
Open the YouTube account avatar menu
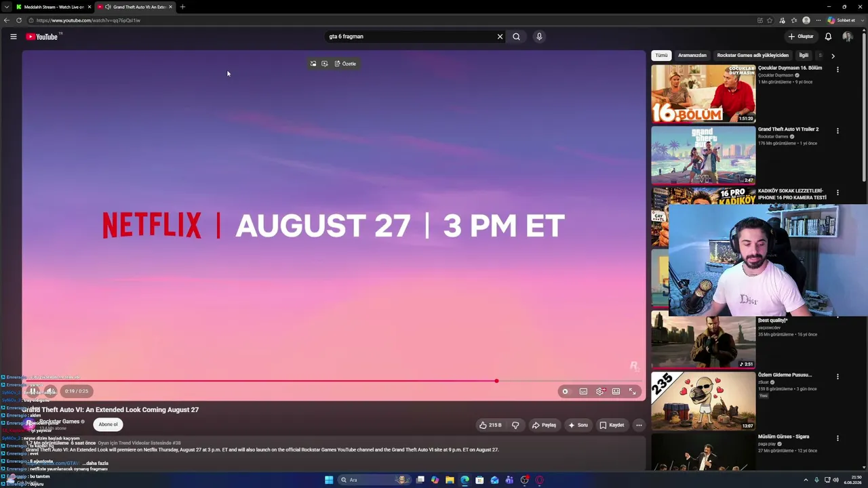(x=847, y=37)
